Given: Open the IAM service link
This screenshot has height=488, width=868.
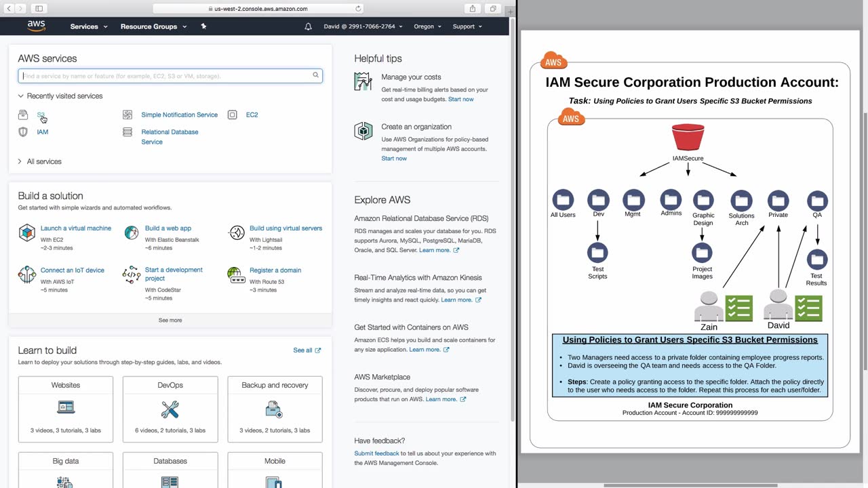Looking at the screenshot, I should click(43, 132).
